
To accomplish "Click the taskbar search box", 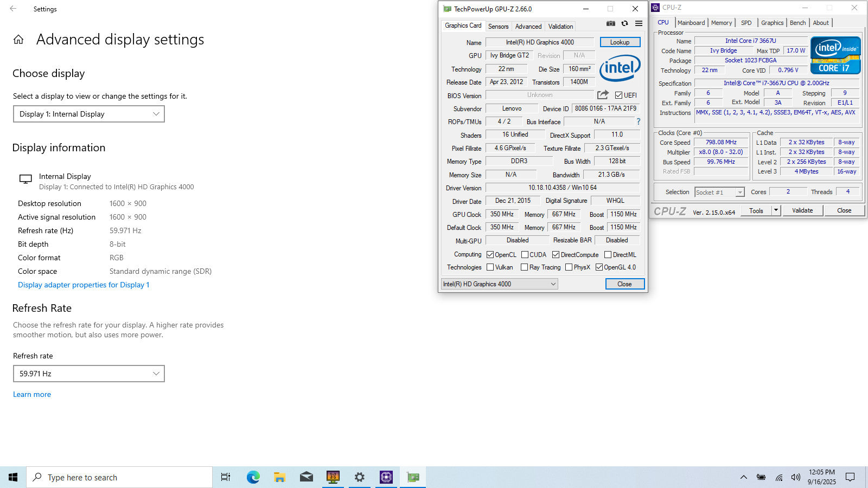I will 119,477.
